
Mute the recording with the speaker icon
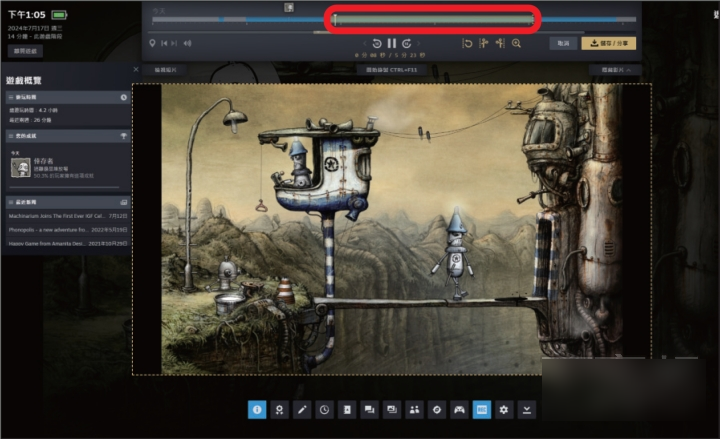(187, 43)
